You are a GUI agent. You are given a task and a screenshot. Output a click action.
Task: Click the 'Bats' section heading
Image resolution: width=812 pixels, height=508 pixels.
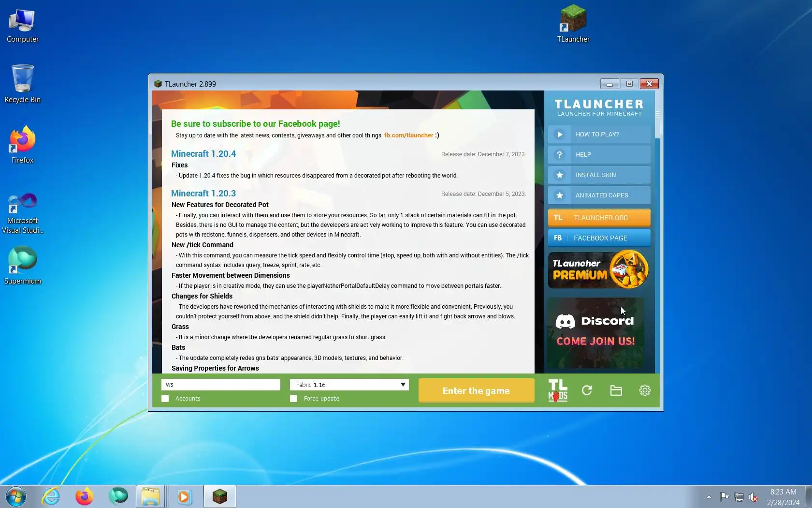[x=178, y=347]
